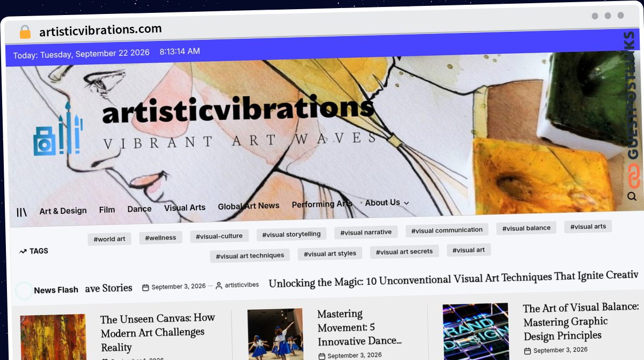Click the '8:13:14 AM' clock text
The image size is (644, 360).
pos(180,52)
